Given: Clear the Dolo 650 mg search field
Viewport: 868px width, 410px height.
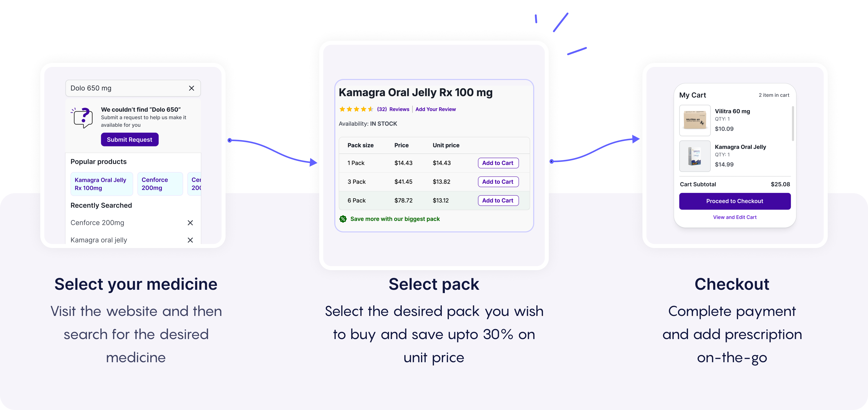Looking at the screenshot, I should 191,88.
